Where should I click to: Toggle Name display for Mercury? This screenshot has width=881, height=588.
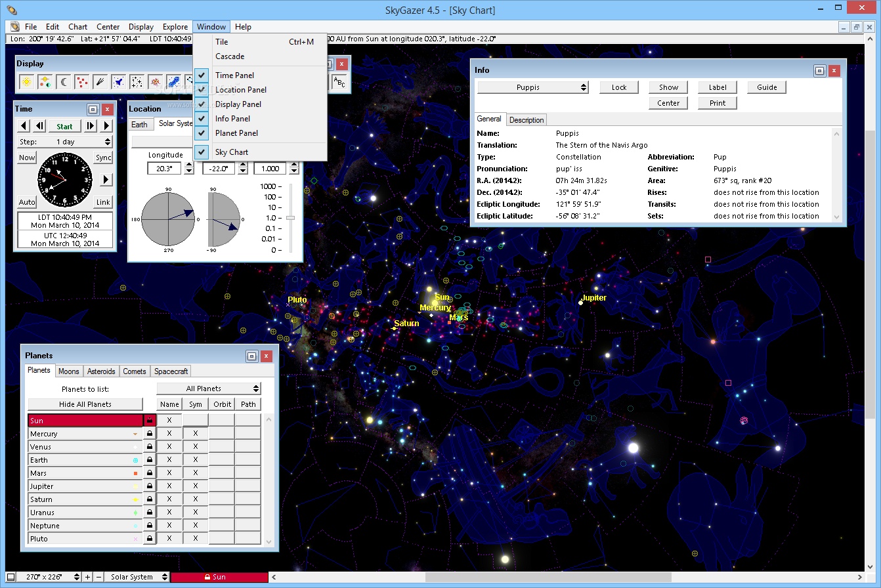(169, 434)
